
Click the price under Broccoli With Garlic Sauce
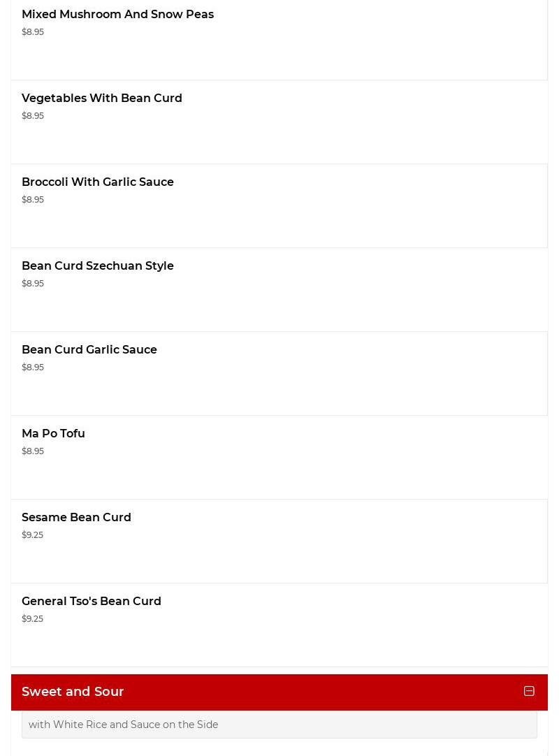pyautogui.click(x=33, y=200)
